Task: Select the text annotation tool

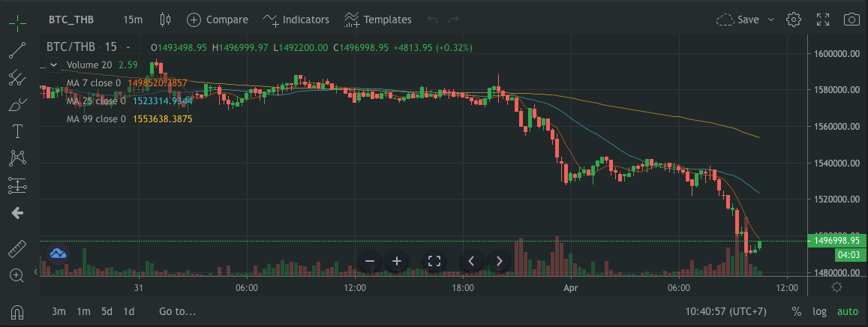Action: coord(17,131)
